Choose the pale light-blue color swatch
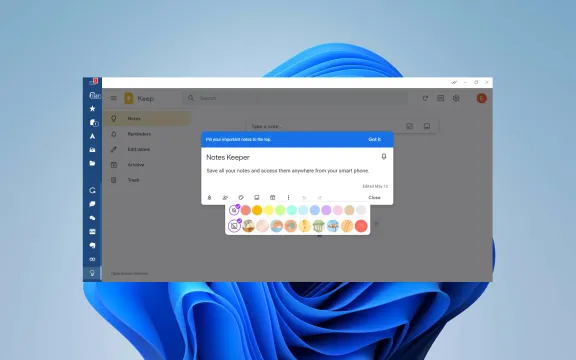The width and height of the screenshot is (576, 360). click(x=303, y=210)
